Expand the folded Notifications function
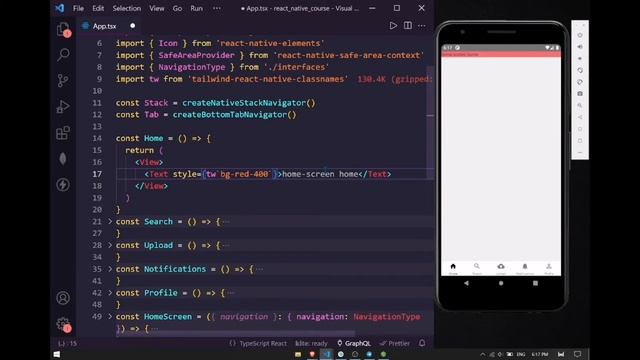 [110, 269]
